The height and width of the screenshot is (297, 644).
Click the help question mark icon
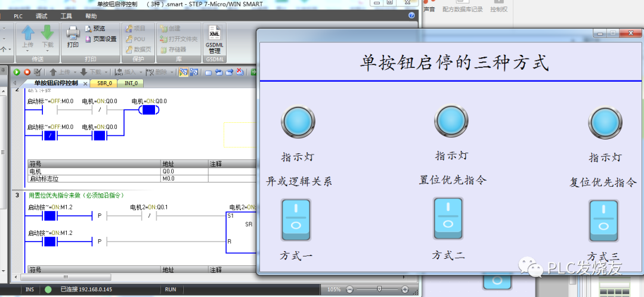click(411, 16)
